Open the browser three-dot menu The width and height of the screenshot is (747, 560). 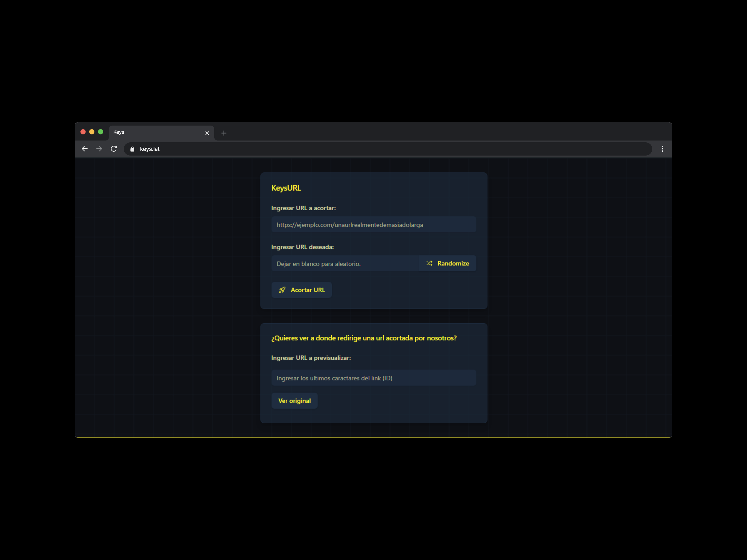coord(662,149)
